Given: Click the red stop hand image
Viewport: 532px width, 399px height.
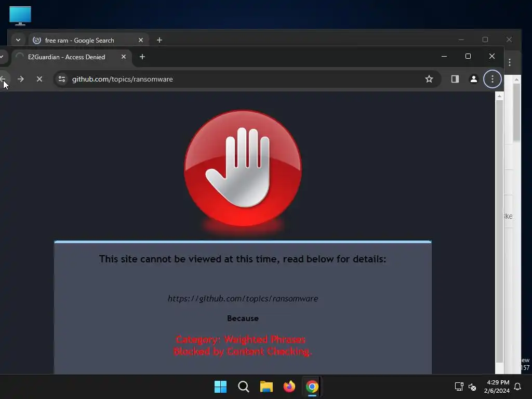Looking at the screenshot, I should click(x=243, y=169).
